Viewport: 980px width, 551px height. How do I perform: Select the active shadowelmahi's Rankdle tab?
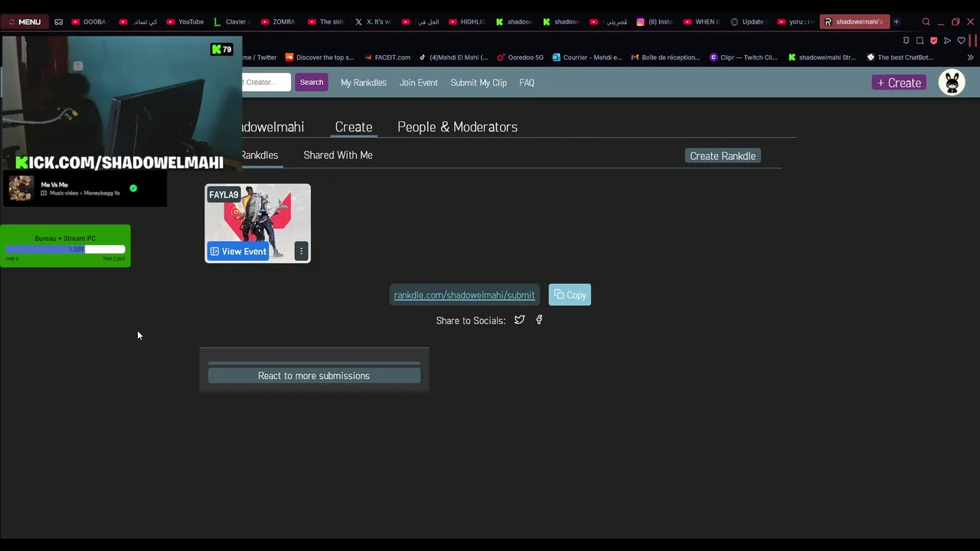pos(854,21)
